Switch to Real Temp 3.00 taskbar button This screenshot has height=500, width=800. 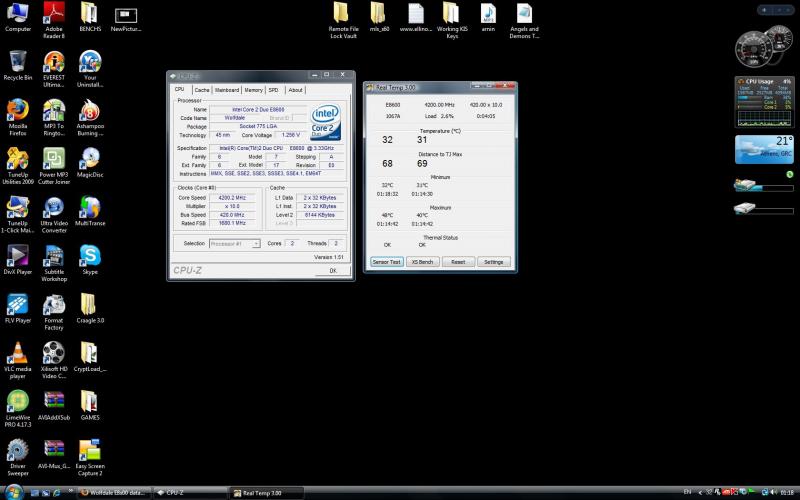[x=266, y=493]
